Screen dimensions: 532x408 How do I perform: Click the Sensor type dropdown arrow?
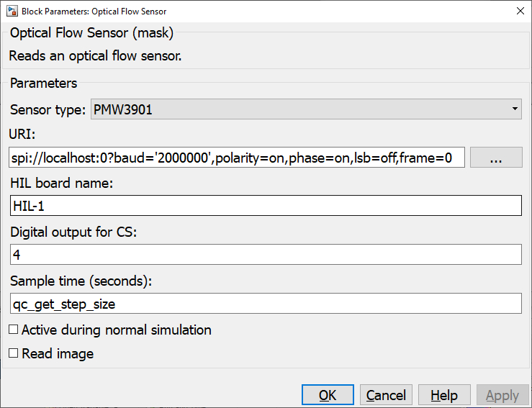tap(515, 110)
